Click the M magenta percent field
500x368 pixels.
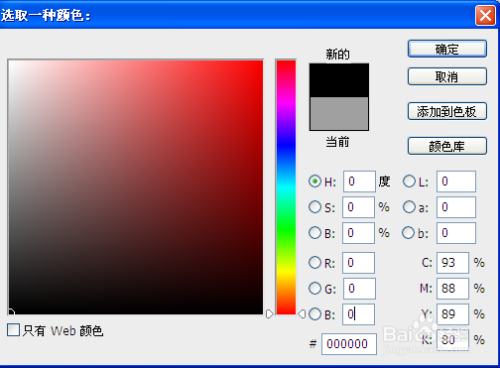[x=453, y=288]
